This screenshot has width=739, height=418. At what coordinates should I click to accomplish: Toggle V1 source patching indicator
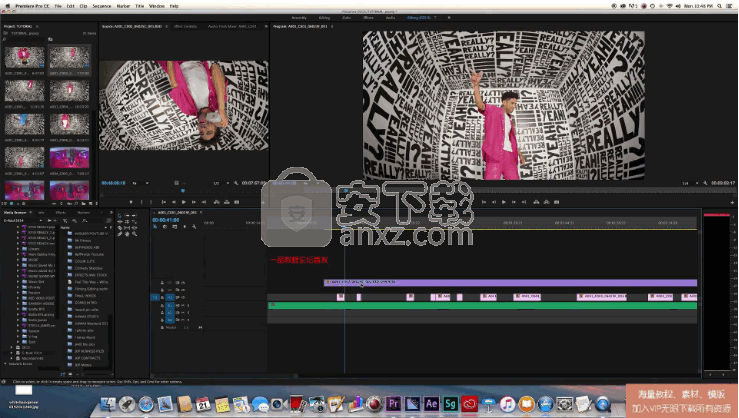coord(155,297)
